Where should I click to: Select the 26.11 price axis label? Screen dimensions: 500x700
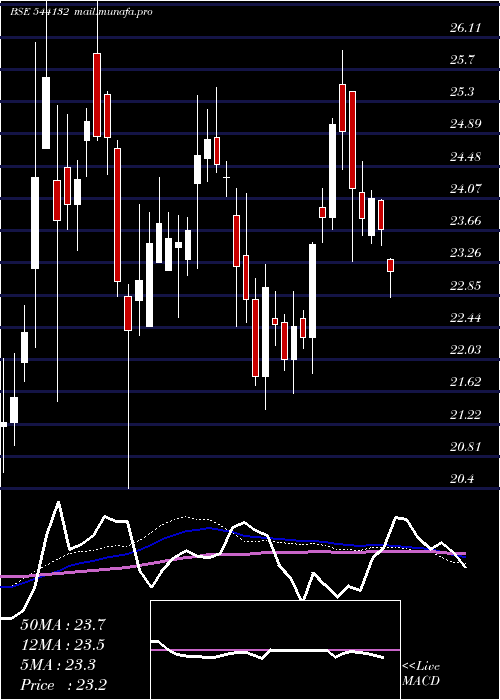point(465,28)
